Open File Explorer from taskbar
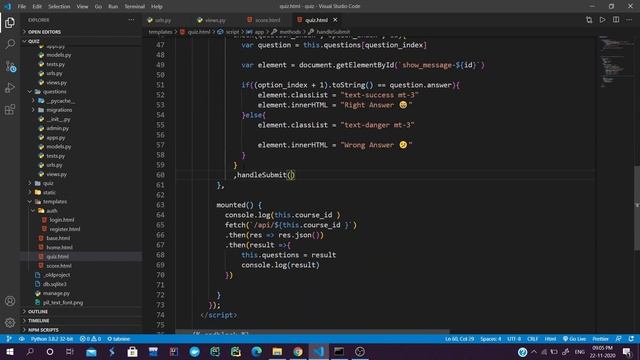Screen dimensions: 640x360 277,351
